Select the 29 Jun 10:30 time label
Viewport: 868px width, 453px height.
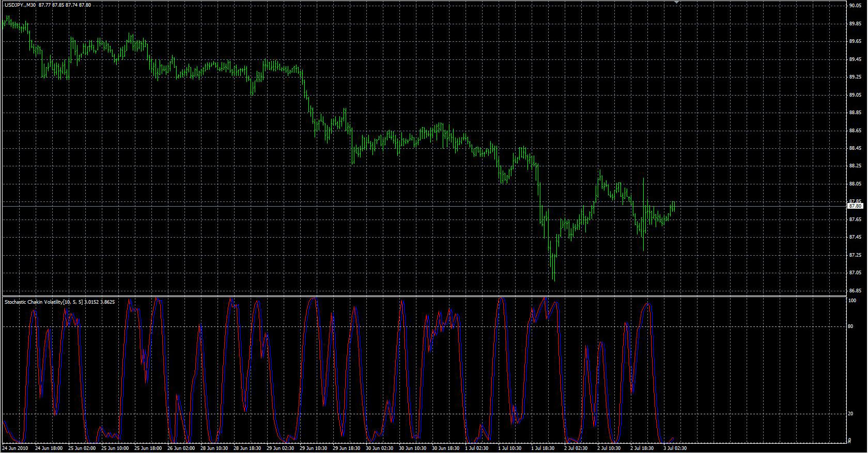312,448
